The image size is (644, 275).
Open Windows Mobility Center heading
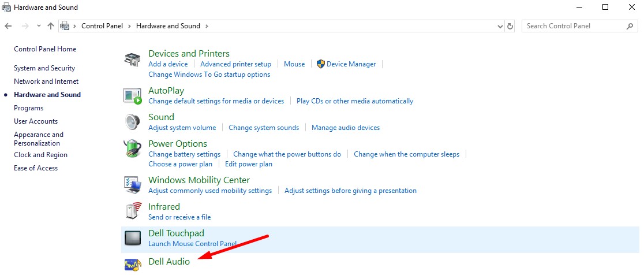click(199, 180)
